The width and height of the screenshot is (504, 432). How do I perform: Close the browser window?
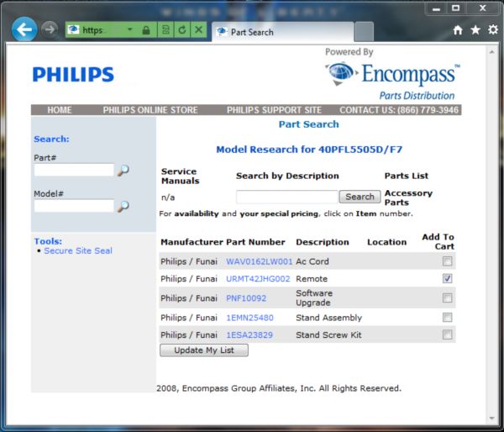[x=482, y=8]
